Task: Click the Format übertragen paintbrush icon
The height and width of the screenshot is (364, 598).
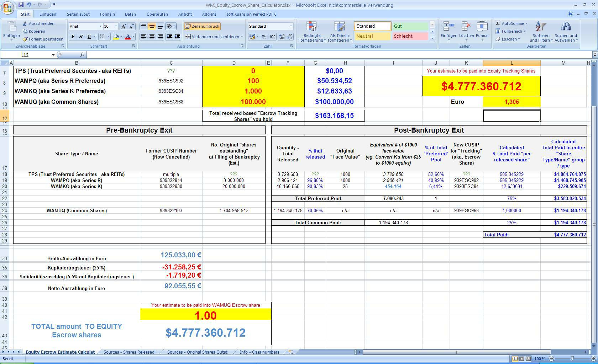Action: 25,39
